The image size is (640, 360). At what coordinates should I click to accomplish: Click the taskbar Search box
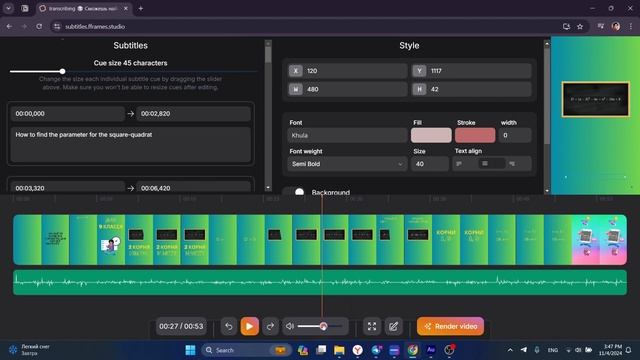[246, 350]
